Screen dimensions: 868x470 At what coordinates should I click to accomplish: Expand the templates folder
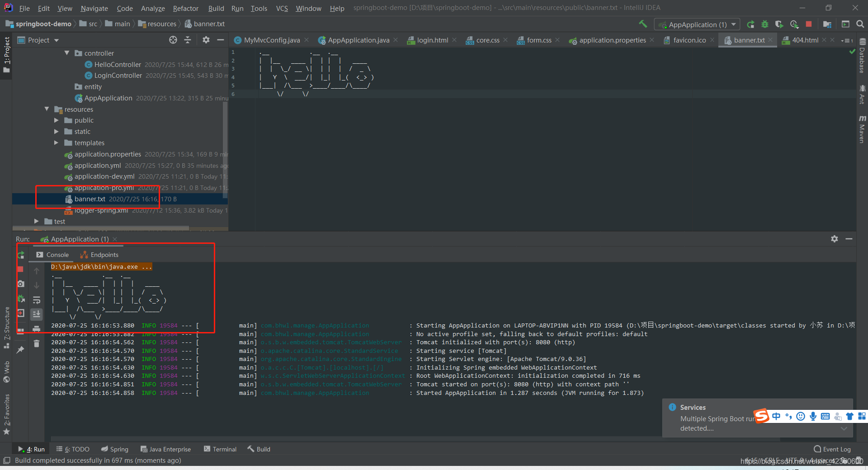coord(57,143)
